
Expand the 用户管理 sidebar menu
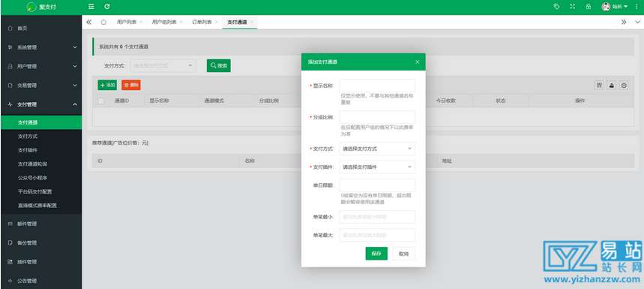41,66
